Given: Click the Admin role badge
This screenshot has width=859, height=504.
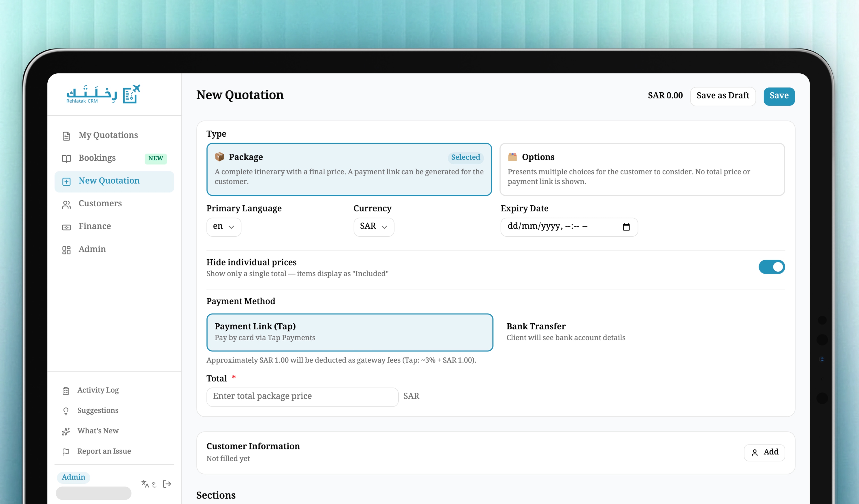Looking at the screenshot, I should tap(73, 477).
